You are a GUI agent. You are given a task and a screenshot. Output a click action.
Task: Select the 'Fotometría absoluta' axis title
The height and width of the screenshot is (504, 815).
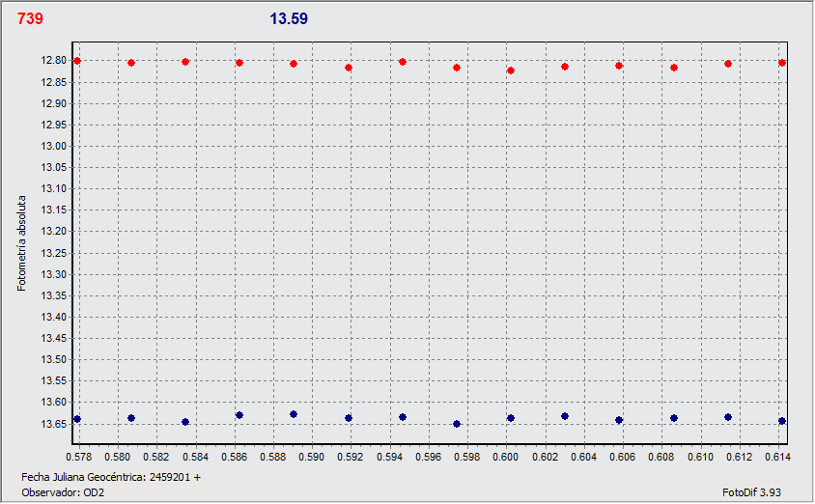pos(21,243)
